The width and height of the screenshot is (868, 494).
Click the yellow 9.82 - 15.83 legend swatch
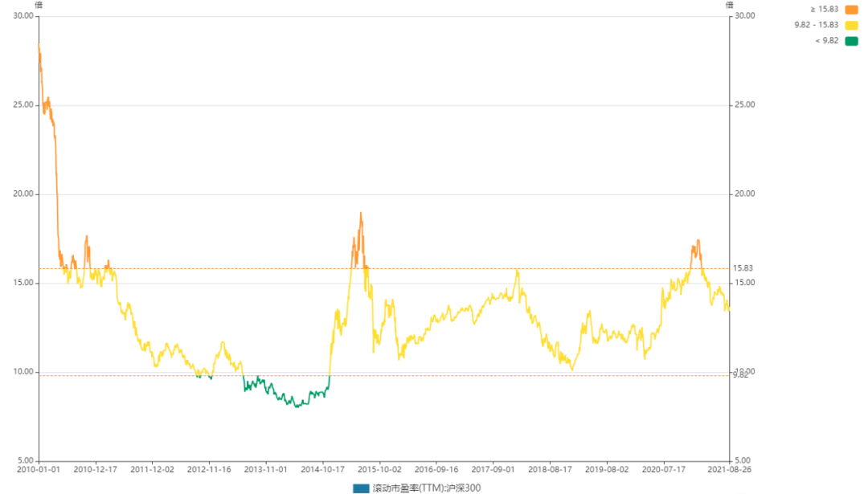tap(851, 25)
